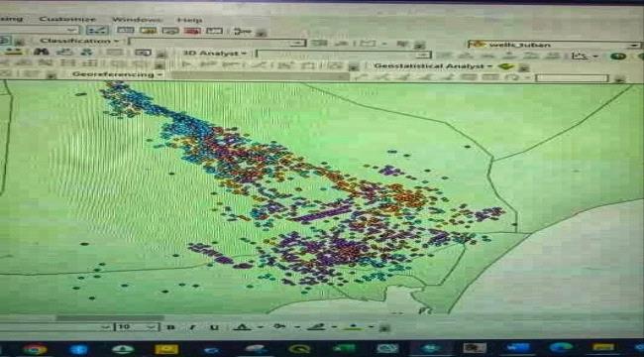Viewport: 644px width, 357px height.
Task: Click the 3D Analyst menu button
Action: (215, 54)
